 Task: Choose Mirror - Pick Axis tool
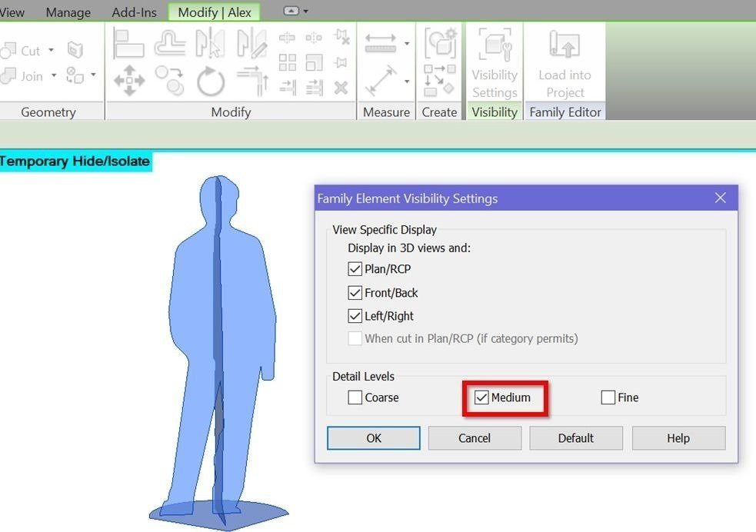pos(210,44)
